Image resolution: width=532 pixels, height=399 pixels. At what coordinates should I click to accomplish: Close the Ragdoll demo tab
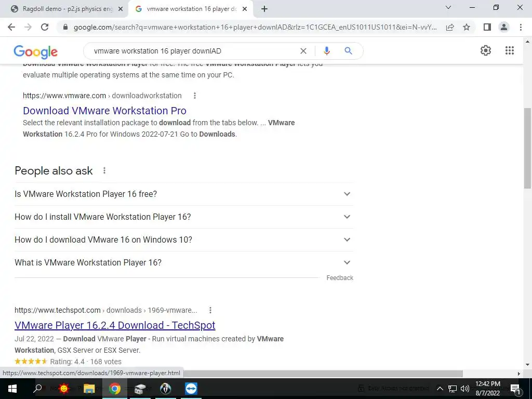121,9
